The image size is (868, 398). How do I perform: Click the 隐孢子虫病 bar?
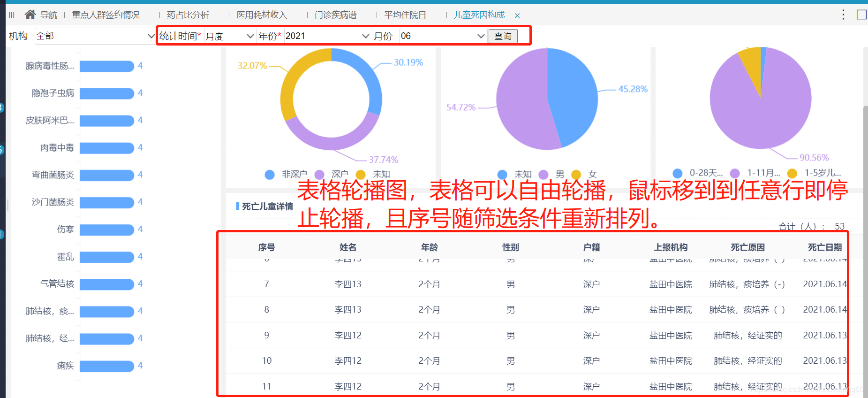(x=107, y=93)
